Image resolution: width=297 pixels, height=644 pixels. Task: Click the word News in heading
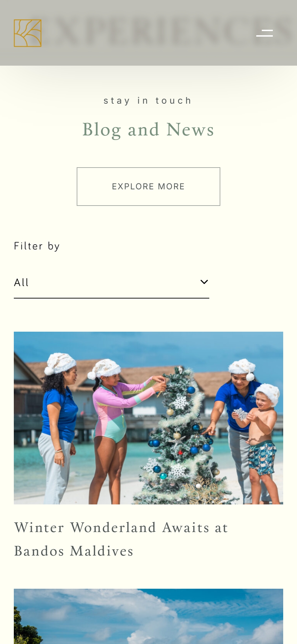190,130
